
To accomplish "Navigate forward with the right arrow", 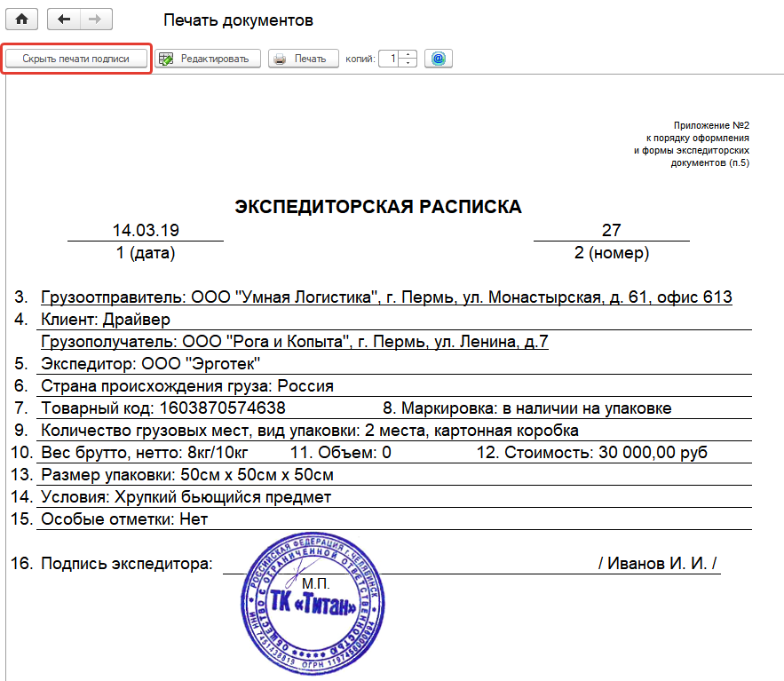I will pos(96,20).
